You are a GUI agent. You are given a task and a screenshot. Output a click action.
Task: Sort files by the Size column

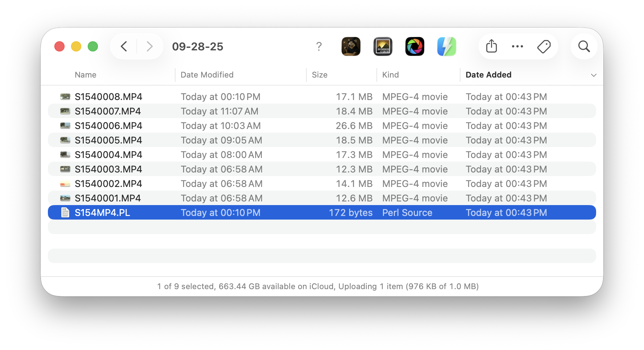point(319,75)
